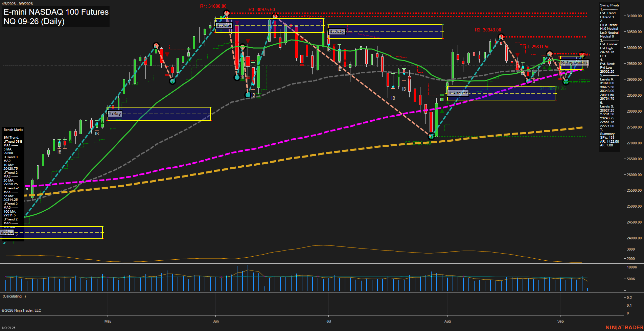Screen dimensions: 644x331
Task: Click the Bench Marks panel header
Action: tap(14, 130)
